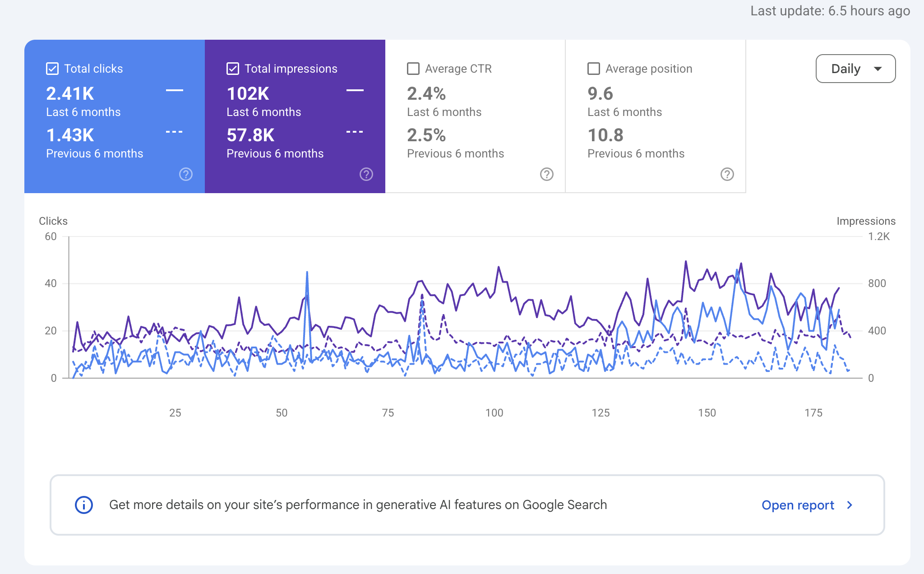
Task: Open help icon on Average position card
Action: pyautogui.click(x=727, y=174)
